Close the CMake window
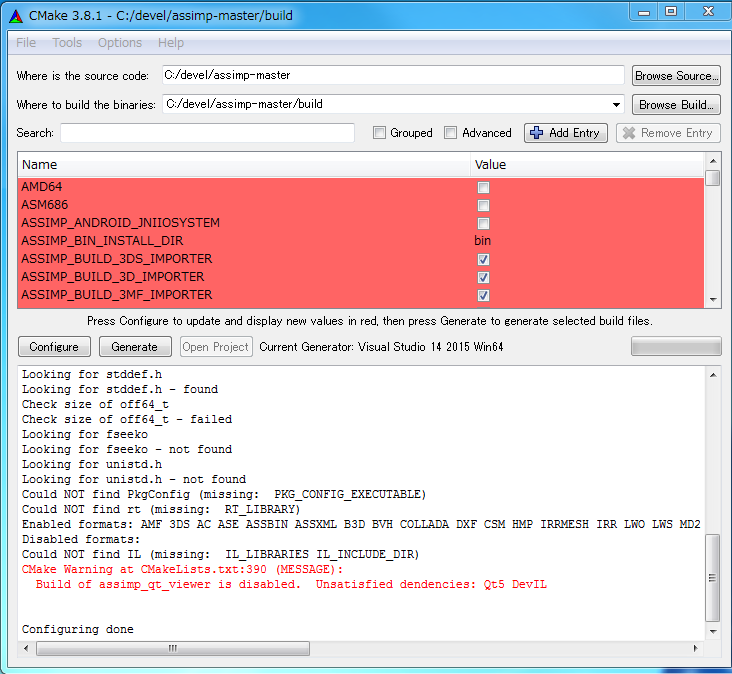Screen dimensions: 732x674 click(708, 12)
